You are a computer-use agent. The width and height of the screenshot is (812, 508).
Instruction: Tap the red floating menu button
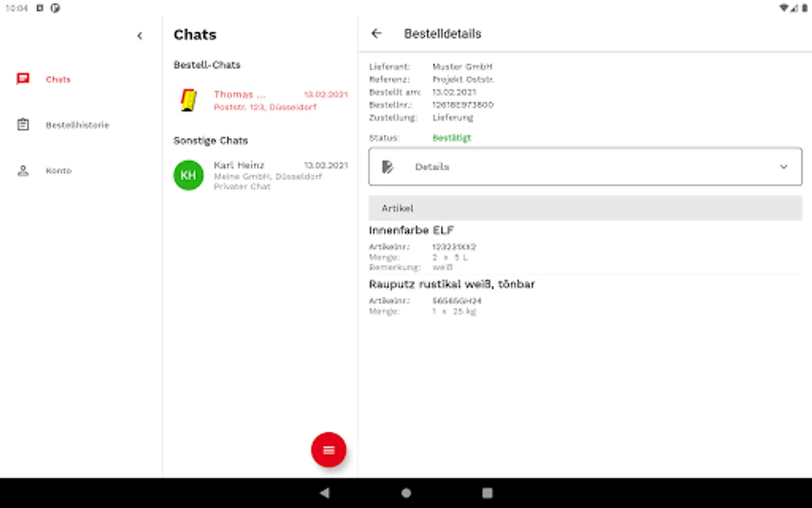[x=329, y=450]
